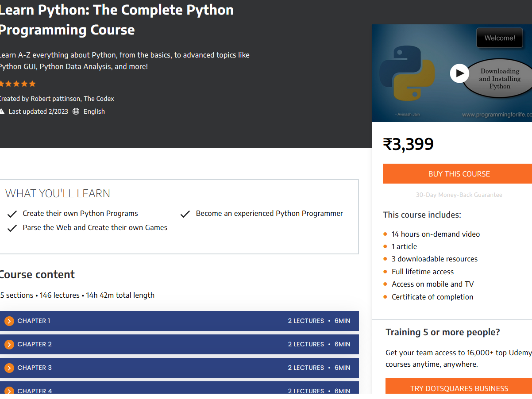Click the orange chevron on Chapter 4

9,391
